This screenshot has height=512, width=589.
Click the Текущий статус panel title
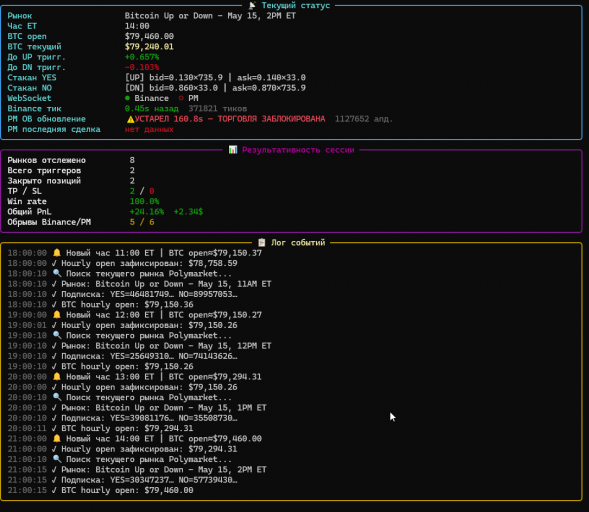tap(296, 5)
